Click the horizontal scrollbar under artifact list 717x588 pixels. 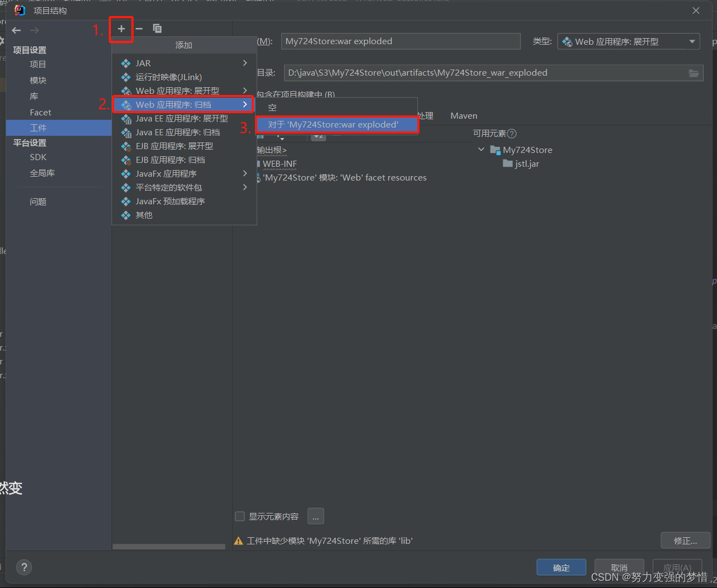[169, 547]
